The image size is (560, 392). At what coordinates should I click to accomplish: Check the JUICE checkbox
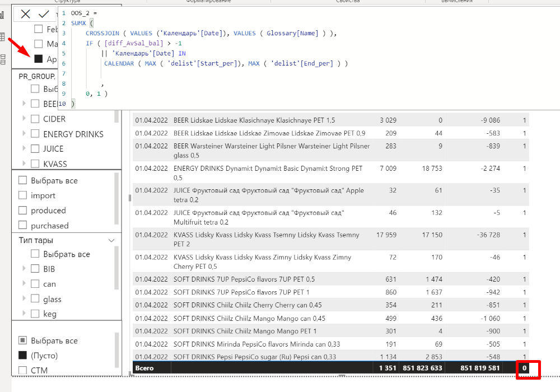(x=35, y=148)
